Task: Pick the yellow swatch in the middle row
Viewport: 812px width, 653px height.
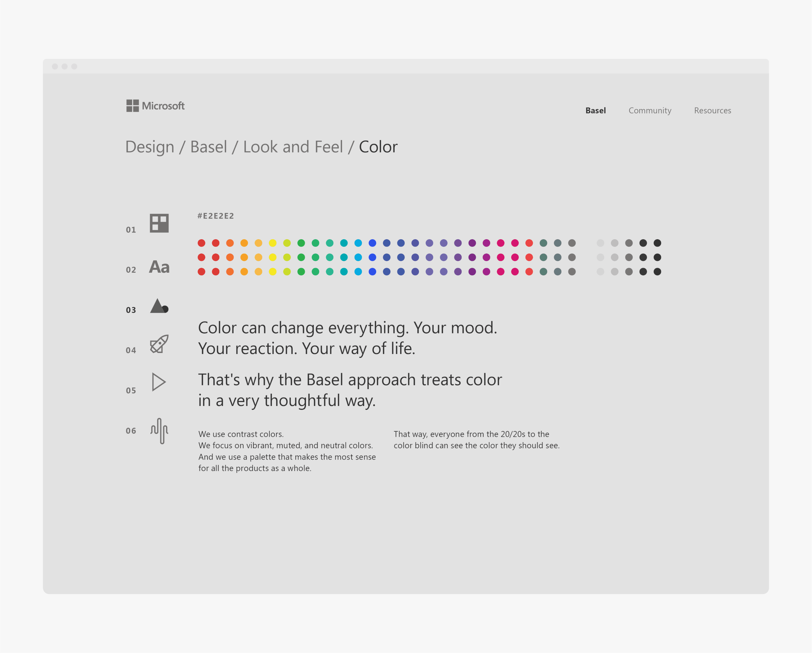Action: click(273, 257)
